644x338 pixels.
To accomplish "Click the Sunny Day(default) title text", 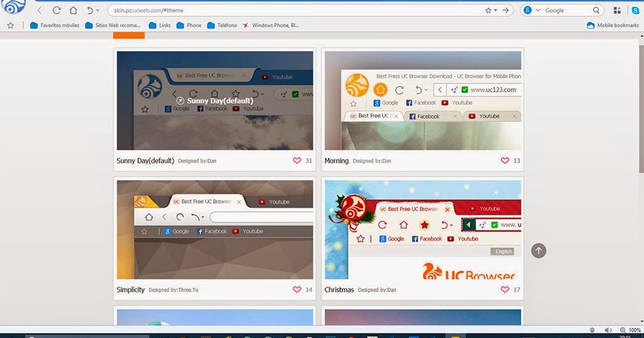I will pos(145,161).
